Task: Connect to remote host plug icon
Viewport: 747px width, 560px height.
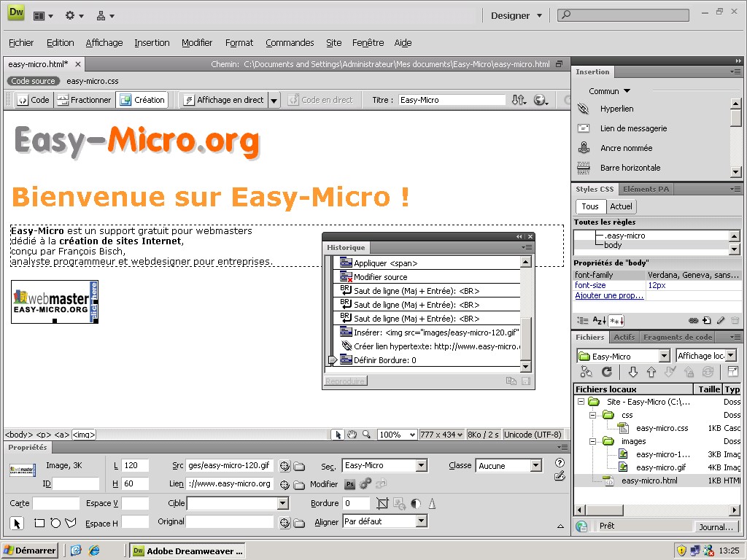Action: coord(586,372)
